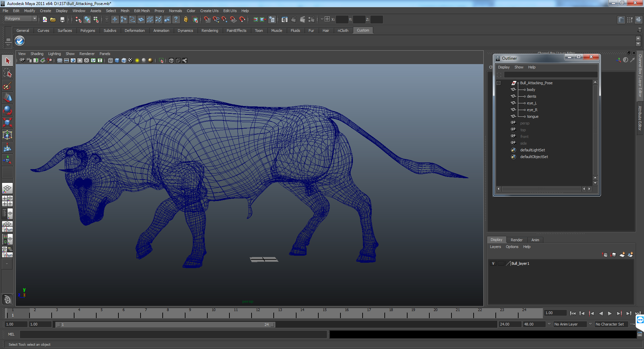644x349 pixels.
Task: Play animation forwards
Action: (x=610, y=313)
